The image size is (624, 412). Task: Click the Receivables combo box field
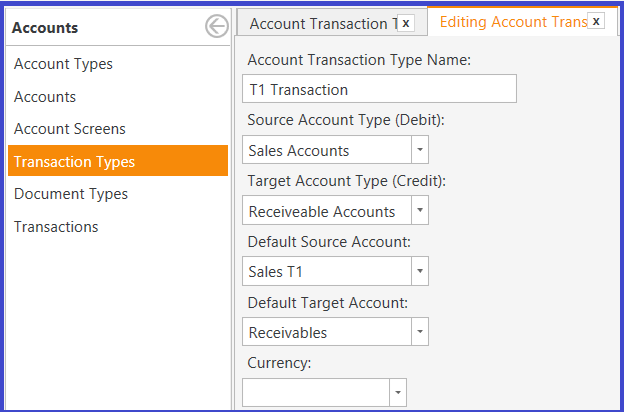(335, 332)
